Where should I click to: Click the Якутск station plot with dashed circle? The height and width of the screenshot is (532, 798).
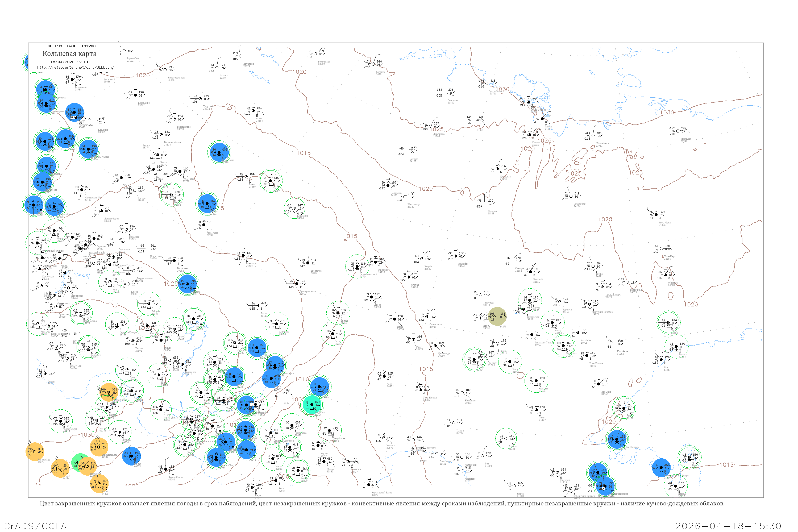point(530,300)
